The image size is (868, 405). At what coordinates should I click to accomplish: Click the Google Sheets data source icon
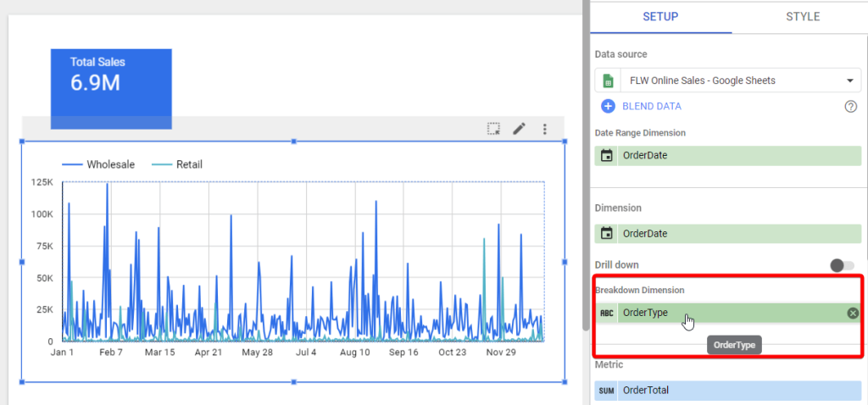[x=608, y=80]
